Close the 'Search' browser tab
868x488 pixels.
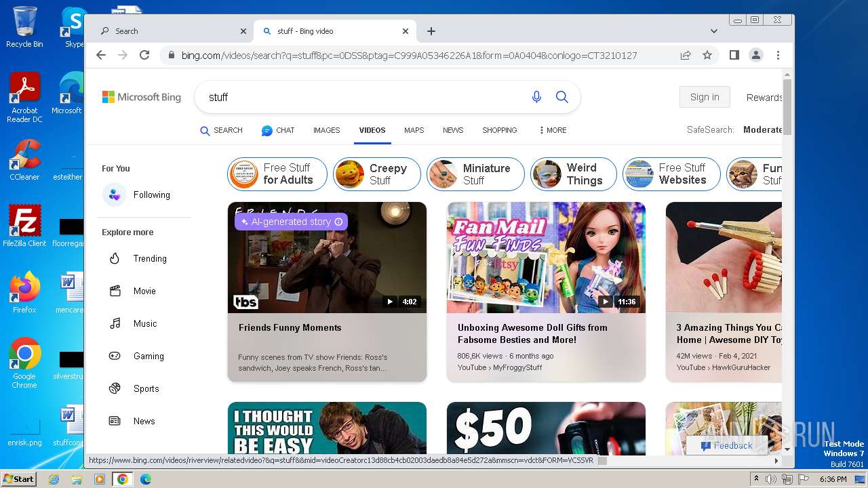click(243, 31)
